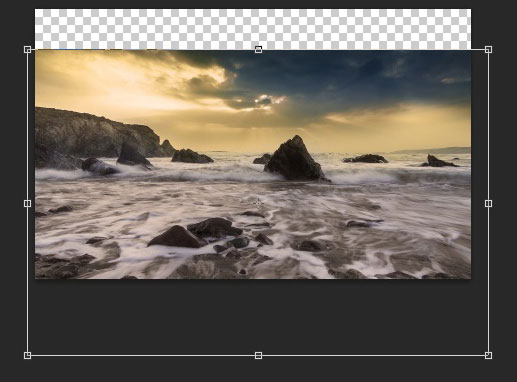Click the transform center reference point crosshair

(258, 203)
